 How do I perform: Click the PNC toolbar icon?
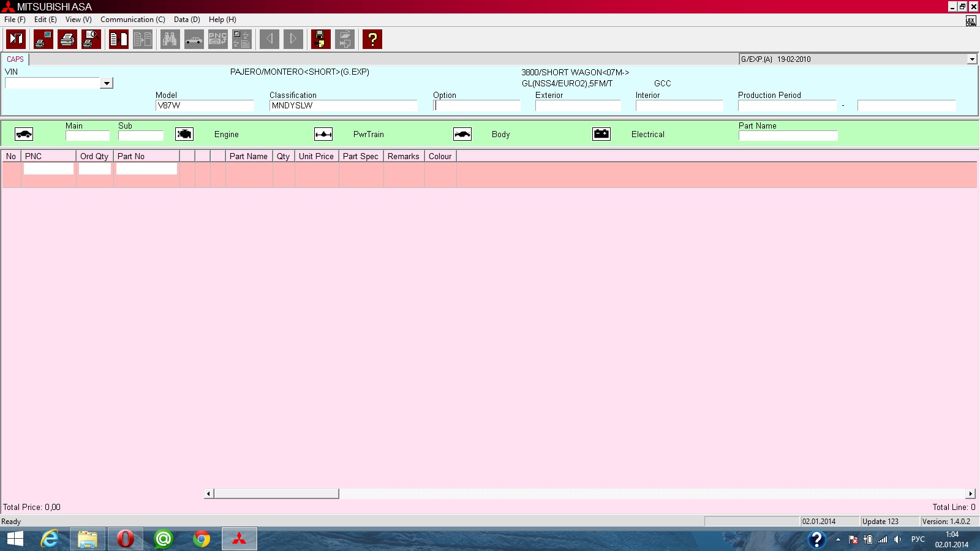pyautogui.click(x=218, y=39)
